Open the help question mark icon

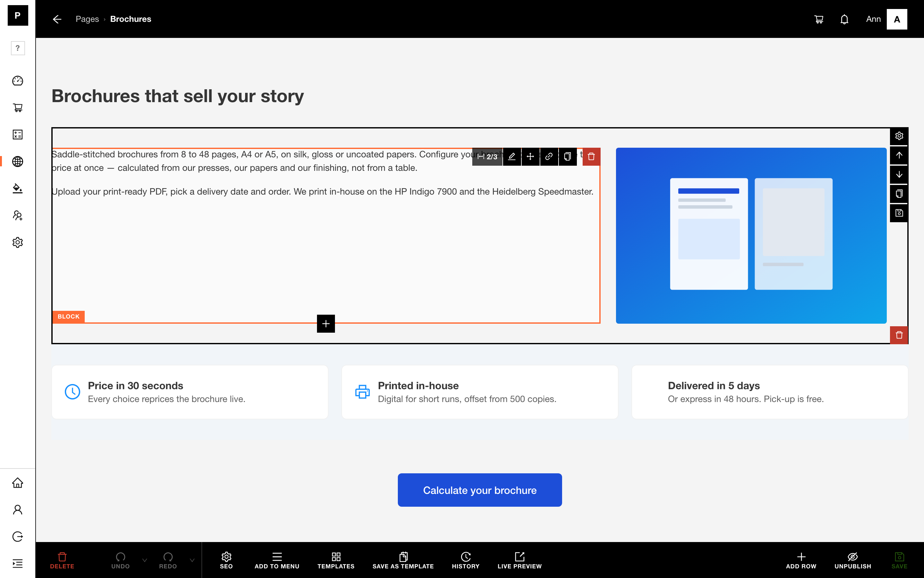pos(18,48)
